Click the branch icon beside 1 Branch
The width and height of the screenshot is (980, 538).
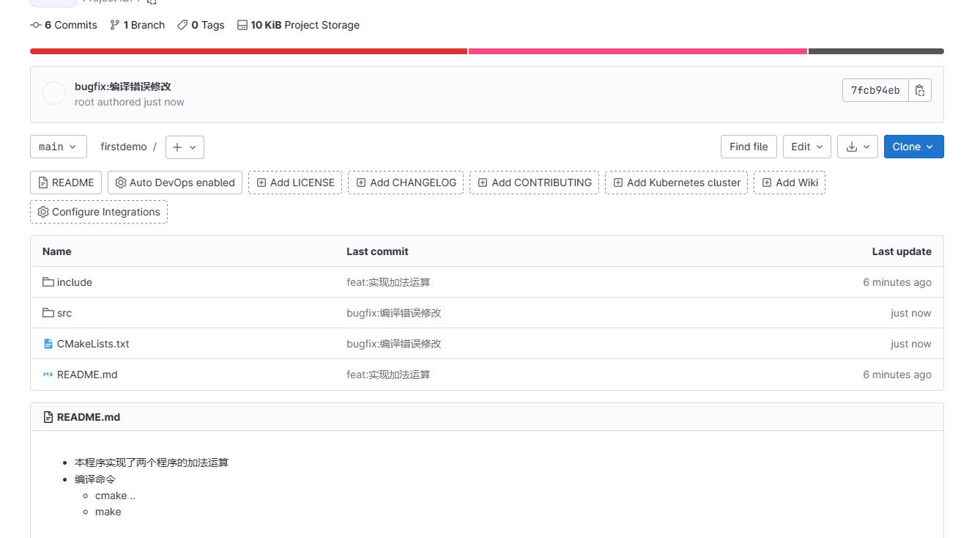pos(115,25)
